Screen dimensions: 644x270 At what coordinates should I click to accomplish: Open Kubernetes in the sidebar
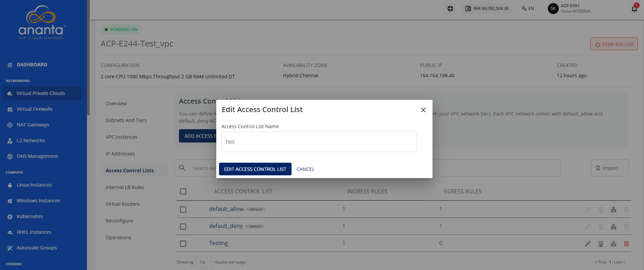tap(30, 216)
